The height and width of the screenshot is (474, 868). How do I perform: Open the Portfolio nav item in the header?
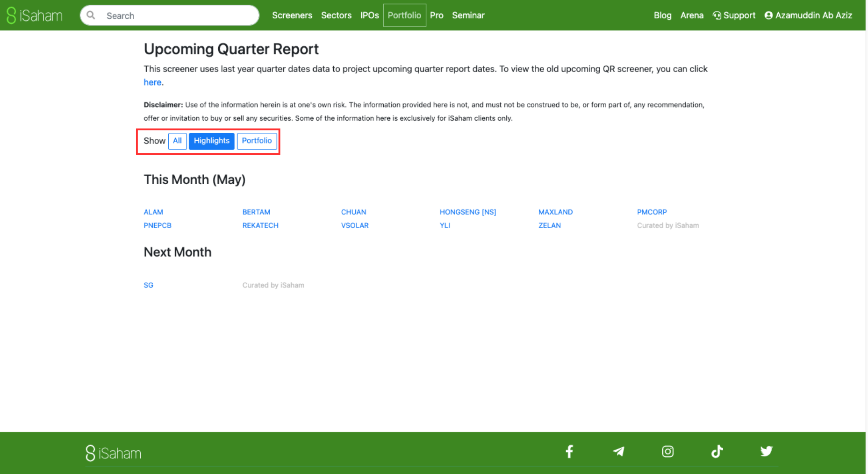pyautogui.click(x=404, y=15)
